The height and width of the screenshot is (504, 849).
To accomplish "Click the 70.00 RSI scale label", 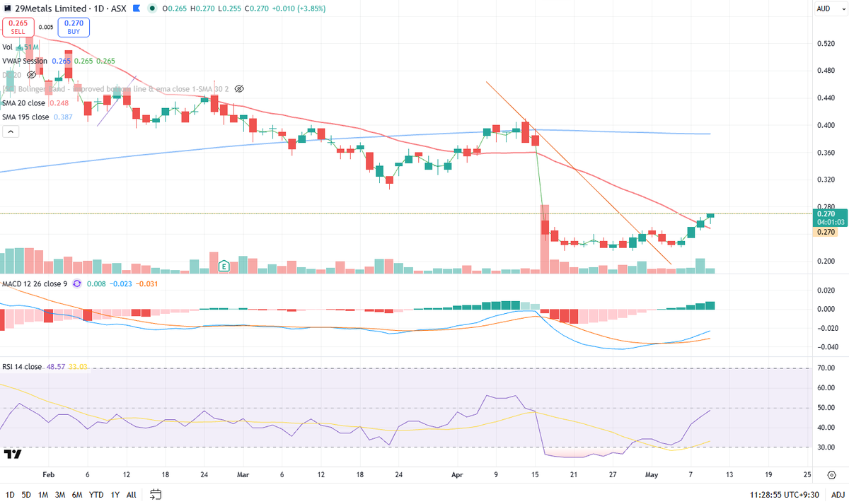I will click(825, 368).
